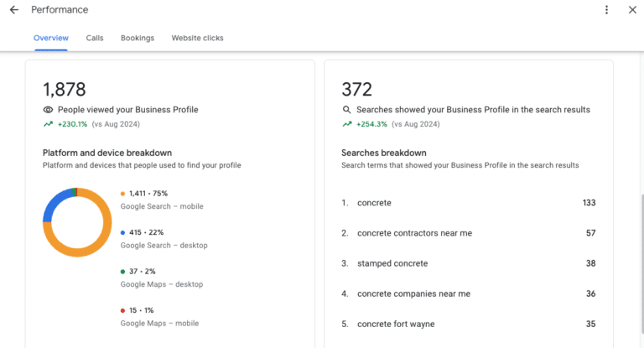Open the three-dot more options menu
Image resolution: width=644 pixels, height=348 pixels.
click(x=606, y=10)
